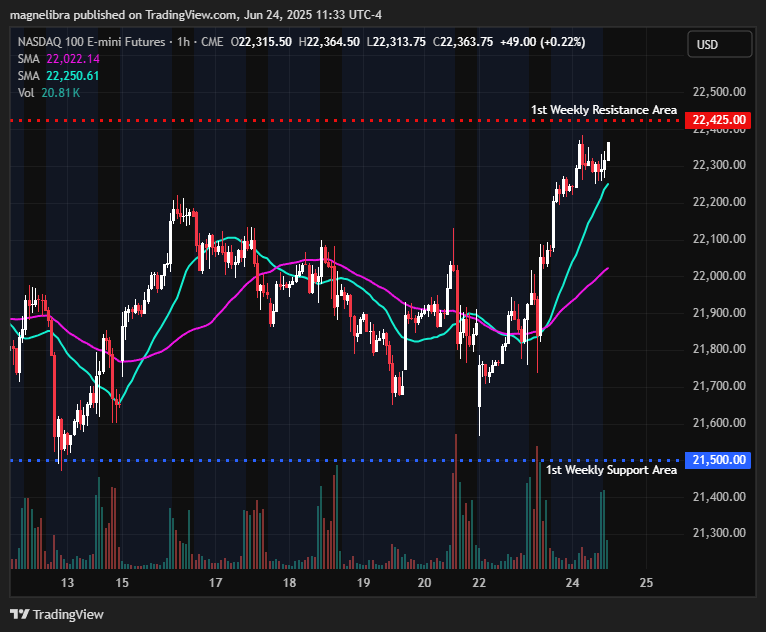The image size is (766, 632).
Task: Click the 21,800.00 price axis label
Action: (x=719, y=349)
